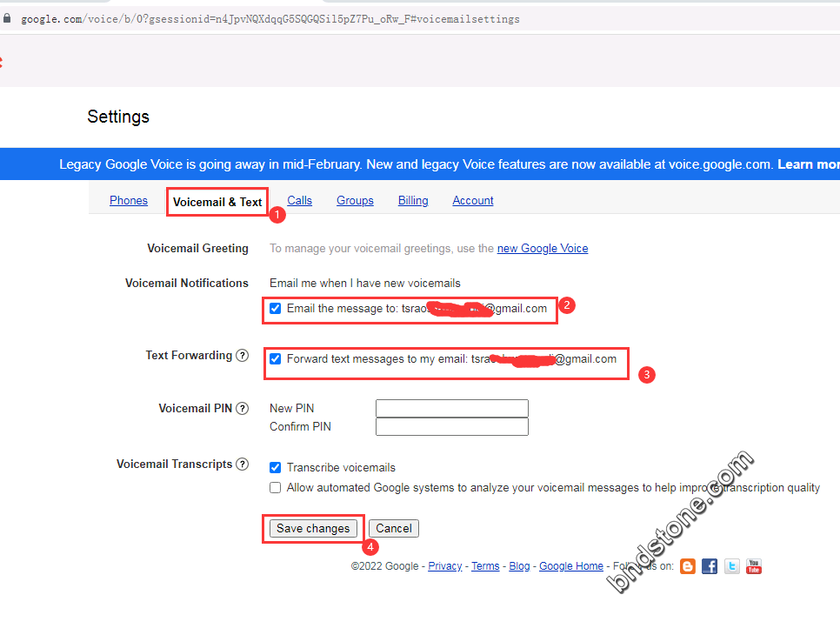Click the address bar lock icon

click(x=7, y=18)
